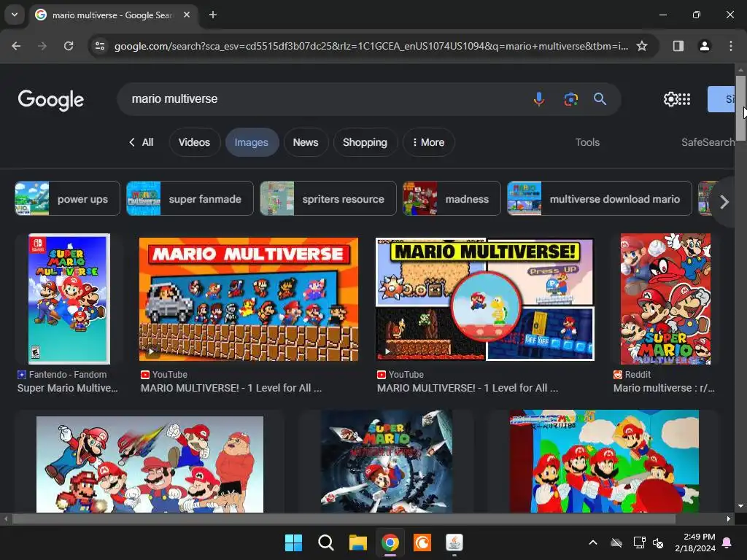Search by image with Google Lens icon
This screenshot has height=560, width=747.
click(x=570, y=99)
